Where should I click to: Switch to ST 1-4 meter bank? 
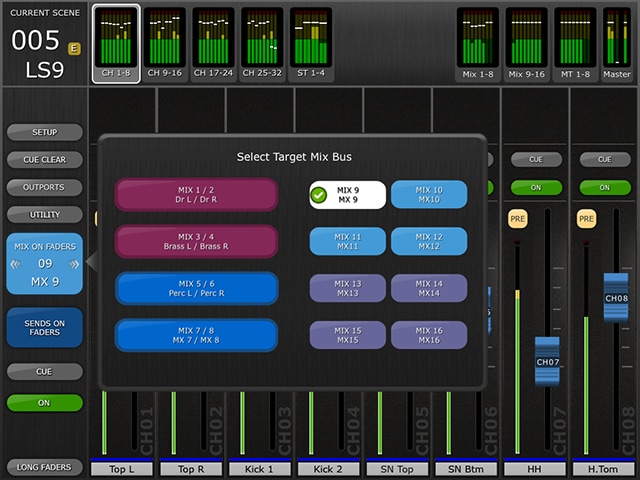(311, 42)
